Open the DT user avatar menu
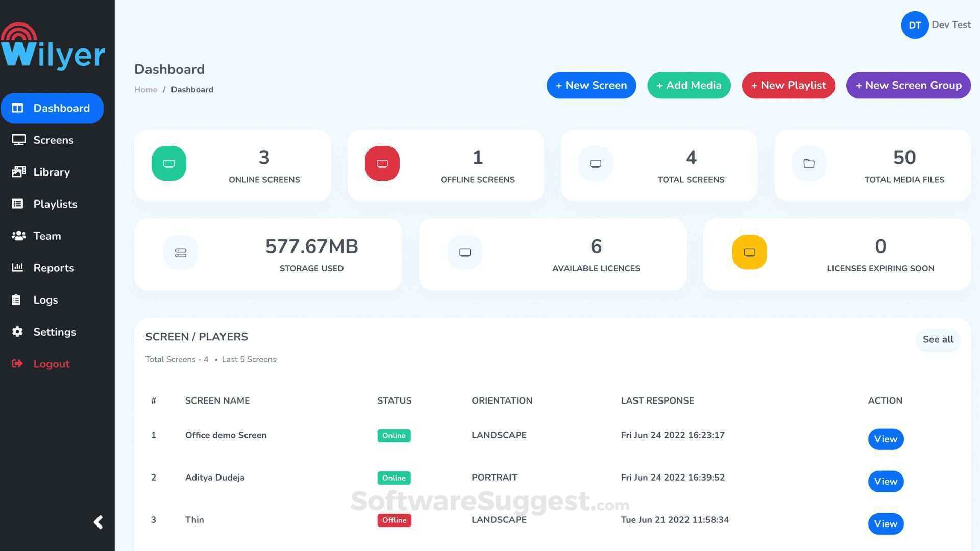 point(915,24)
